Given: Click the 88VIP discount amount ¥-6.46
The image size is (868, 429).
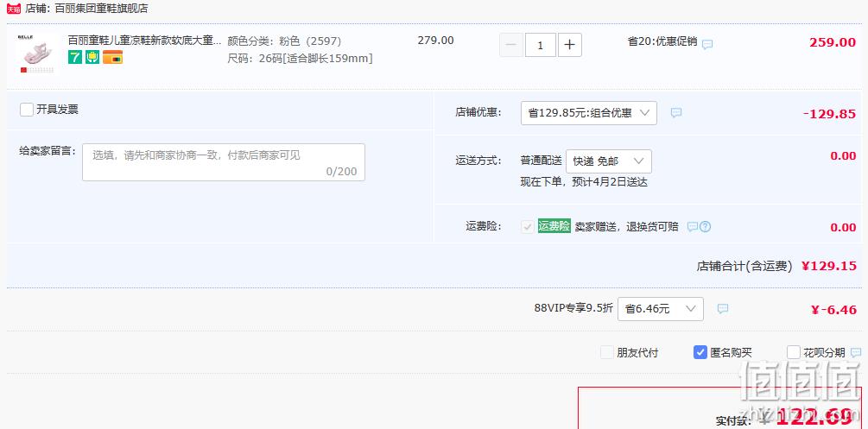Looking at the screenshot, I should click(833, 310).
